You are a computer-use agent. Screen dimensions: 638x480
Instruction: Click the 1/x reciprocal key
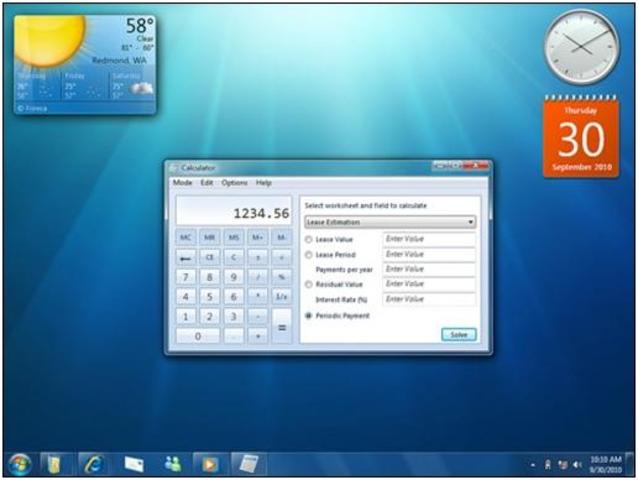point(282,297)
